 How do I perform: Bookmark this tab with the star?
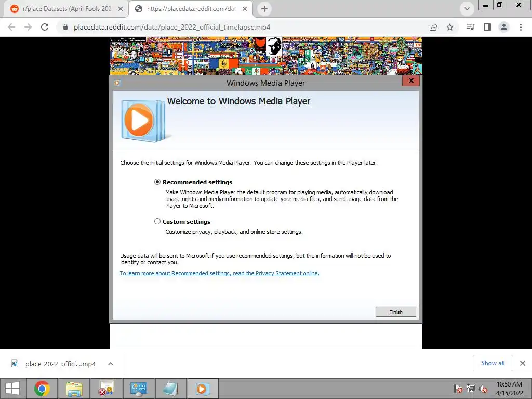point(450,27)
